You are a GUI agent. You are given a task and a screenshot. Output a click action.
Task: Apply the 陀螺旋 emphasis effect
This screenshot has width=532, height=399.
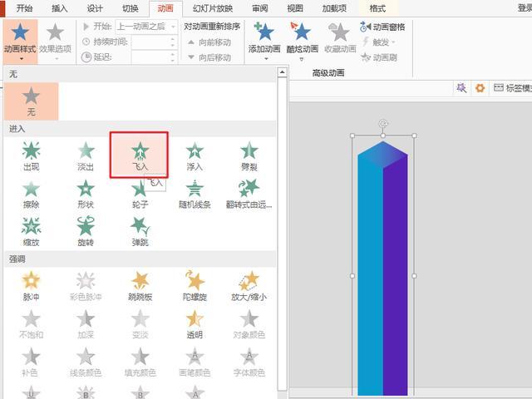pos(195,286)
